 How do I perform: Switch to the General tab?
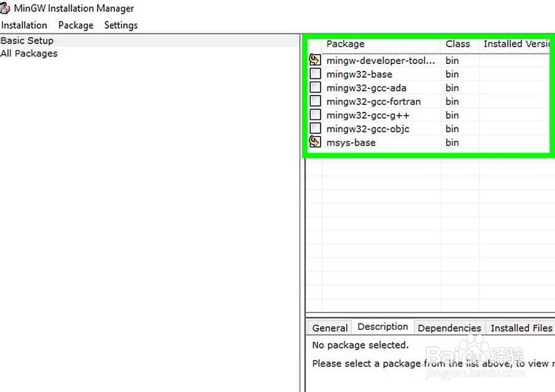click(329, 328)
